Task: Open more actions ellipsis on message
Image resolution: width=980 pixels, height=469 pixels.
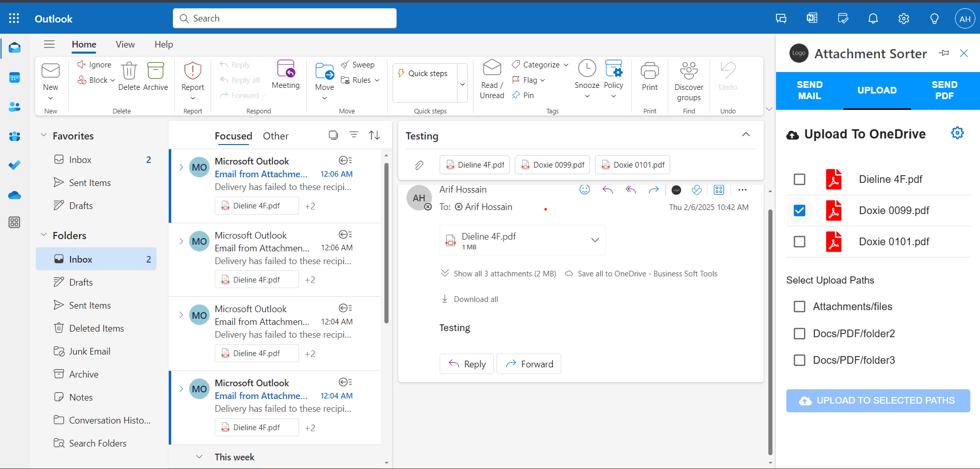Action: 742,190
